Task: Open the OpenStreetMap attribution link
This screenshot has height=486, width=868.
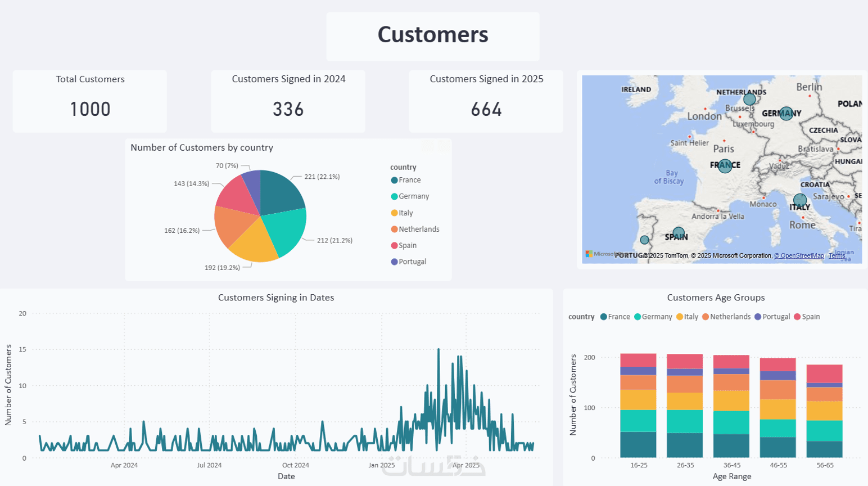Action: pyautogui.click(x=799, y=255)
